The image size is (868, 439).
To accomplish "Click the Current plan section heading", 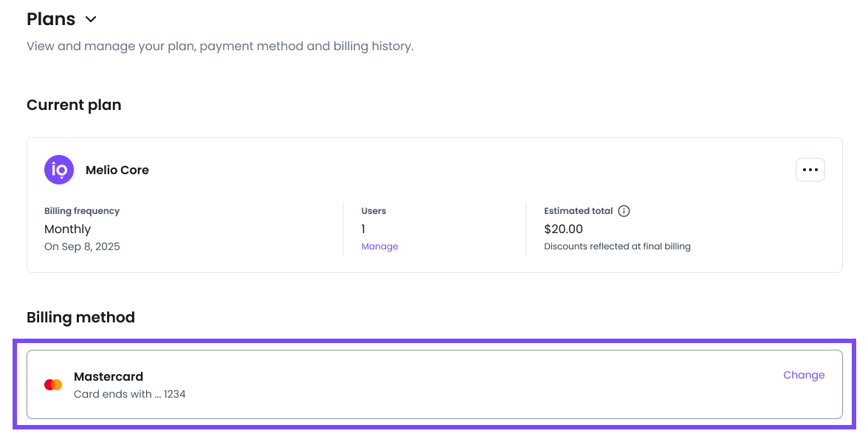I will 74,105.
